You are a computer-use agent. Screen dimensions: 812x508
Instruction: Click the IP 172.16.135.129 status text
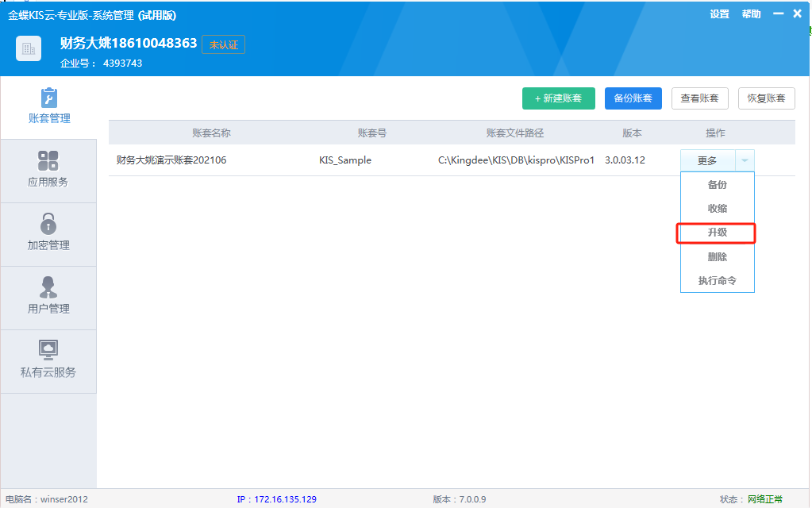click(x=276, y=499)
